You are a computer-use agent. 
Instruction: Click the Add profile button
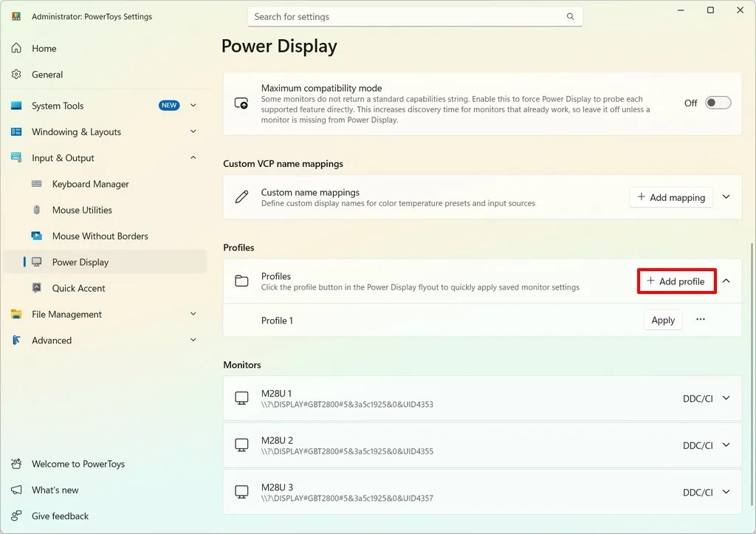676,281
